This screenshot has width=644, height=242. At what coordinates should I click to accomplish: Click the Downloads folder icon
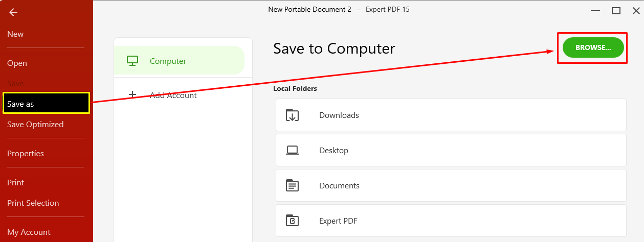pos(292,115)
